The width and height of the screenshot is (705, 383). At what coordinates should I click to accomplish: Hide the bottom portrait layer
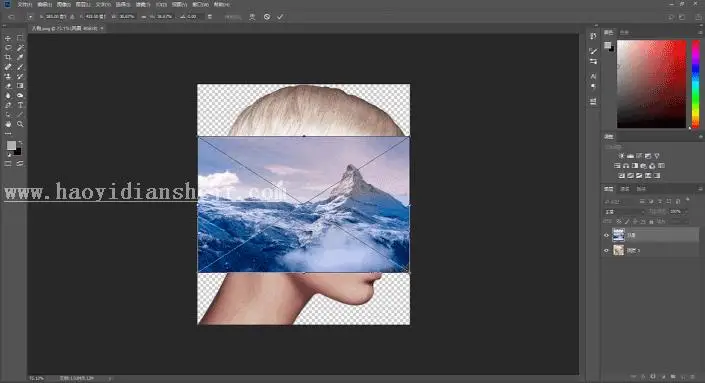tap(606, 250)
